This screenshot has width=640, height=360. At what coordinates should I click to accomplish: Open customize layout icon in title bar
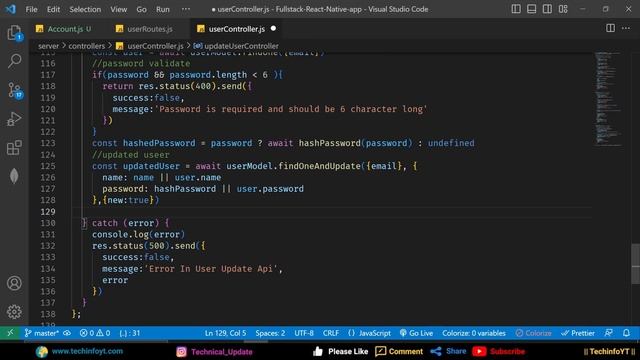(x=563, y=9)
